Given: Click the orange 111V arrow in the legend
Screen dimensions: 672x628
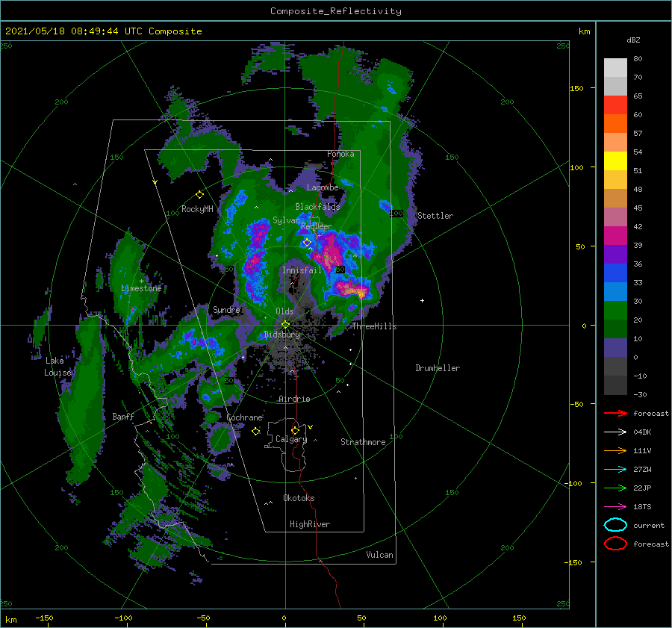Looking at the screenshot, I should (x=615, y=450).
